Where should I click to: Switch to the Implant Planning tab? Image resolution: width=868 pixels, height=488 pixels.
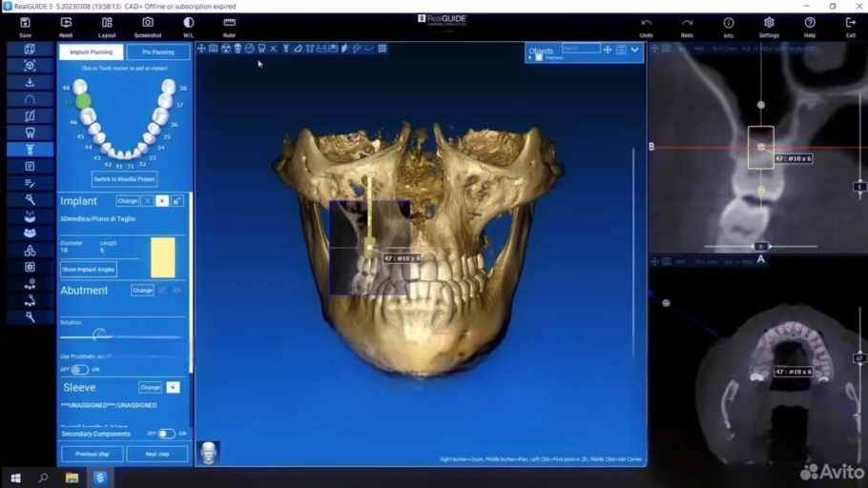(92, 52)
